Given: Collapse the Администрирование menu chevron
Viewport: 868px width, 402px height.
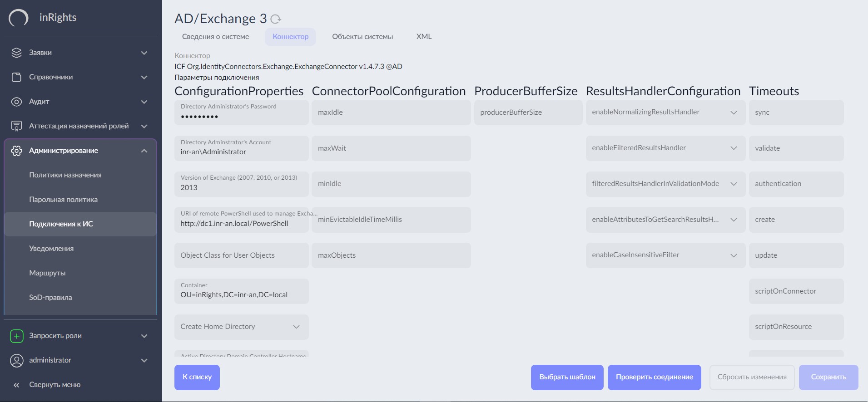Looking at the screenshot, I should pyautogui.click(x=144, y=151).
